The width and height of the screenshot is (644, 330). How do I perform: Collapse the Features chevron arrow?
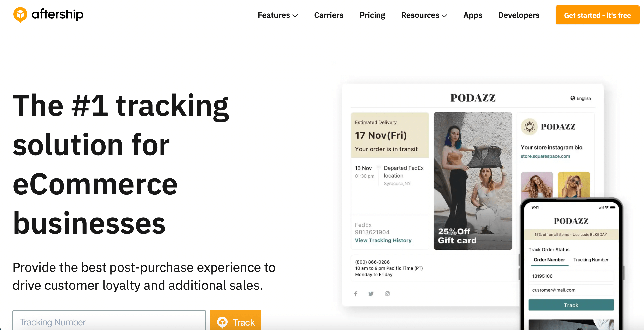tap(296, 16)
